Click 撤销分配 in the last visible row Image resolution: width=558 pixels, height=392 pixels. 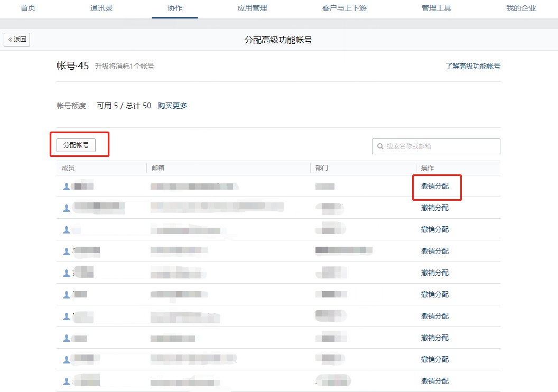[x=434, y=381]
